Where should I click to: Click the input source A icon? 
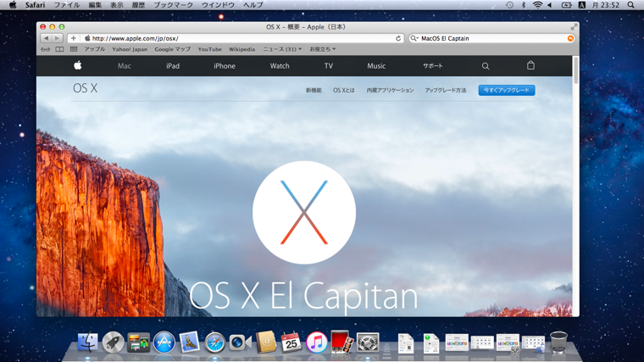tap(581, 5)
